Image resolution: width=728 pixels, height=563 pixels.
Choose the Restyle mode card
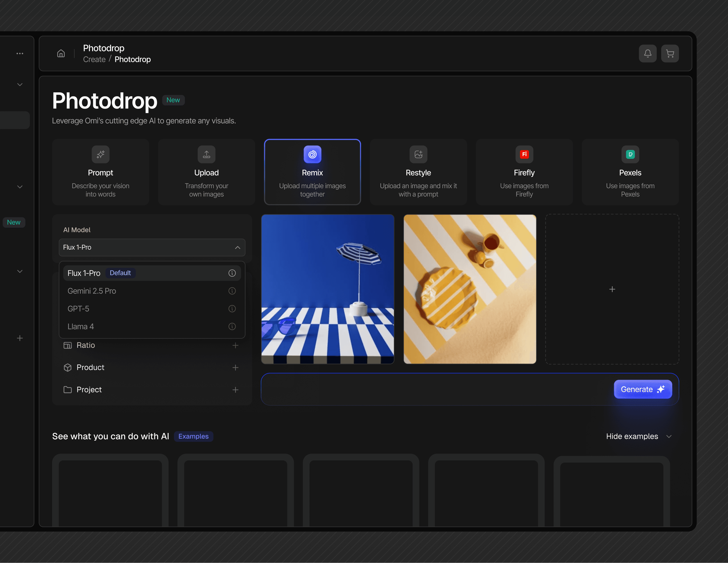(418, 172)
